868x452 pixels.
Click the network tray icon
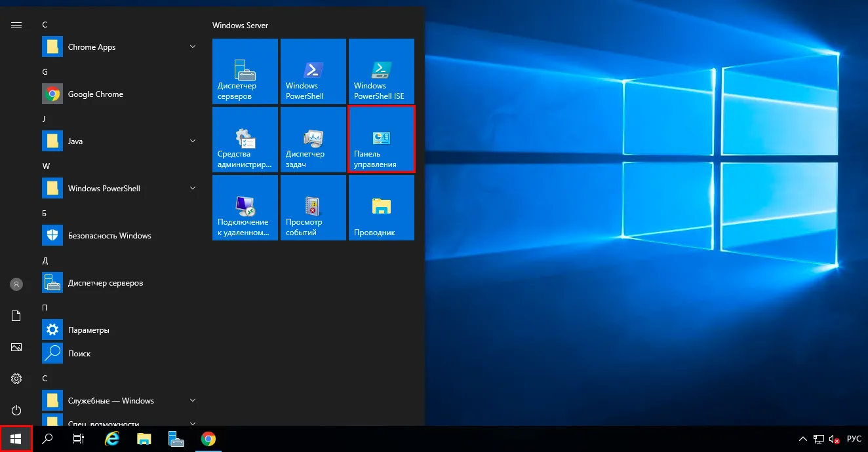point(819,439)
